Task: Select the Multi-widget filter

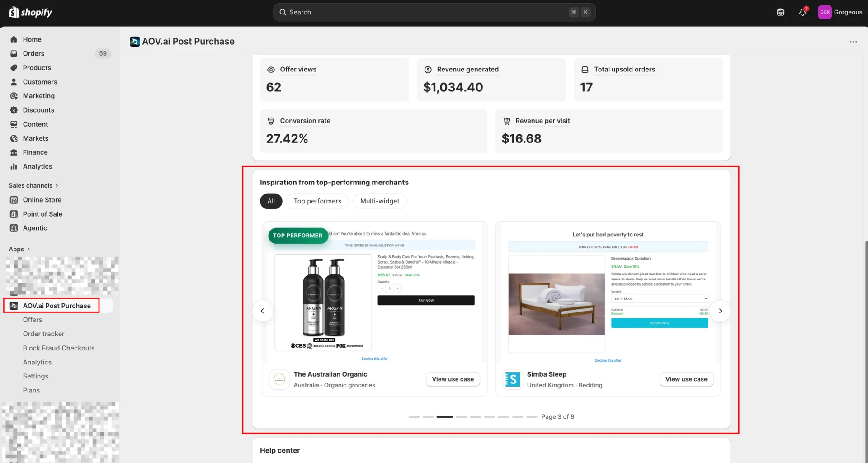Action: [380, 201]
